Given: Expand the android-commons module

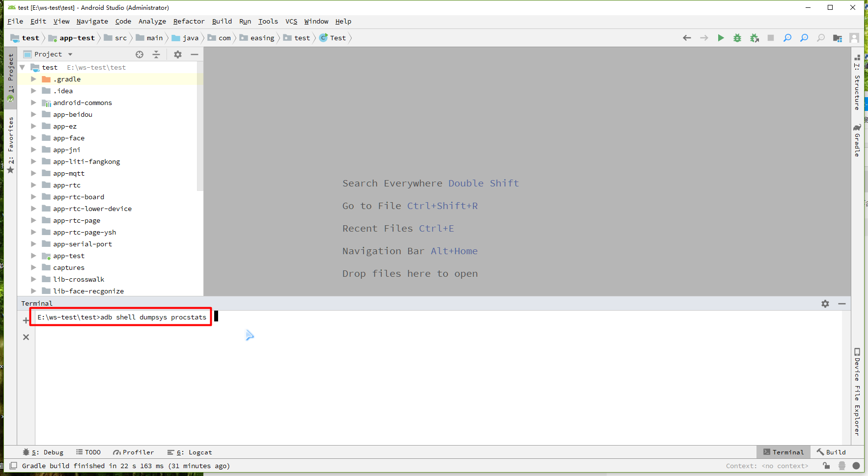Looking at the screenshot, I should point(33,103).
